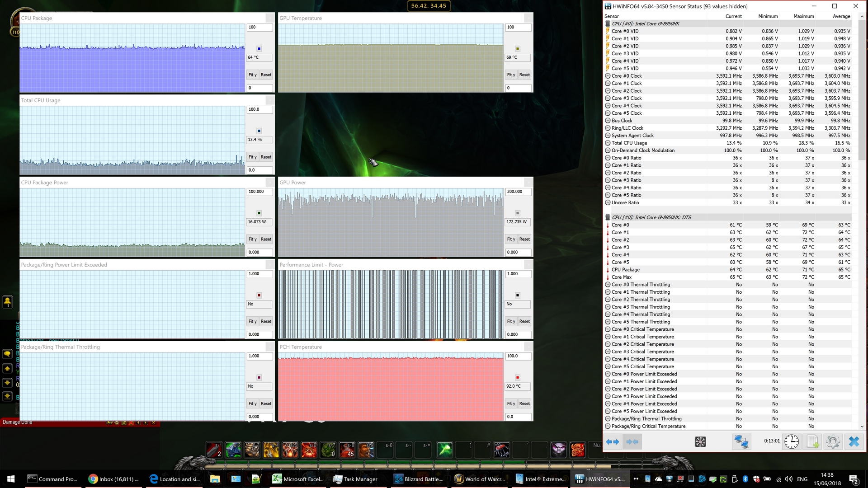Click the reset icon for GPU Temperature graph

524,75
